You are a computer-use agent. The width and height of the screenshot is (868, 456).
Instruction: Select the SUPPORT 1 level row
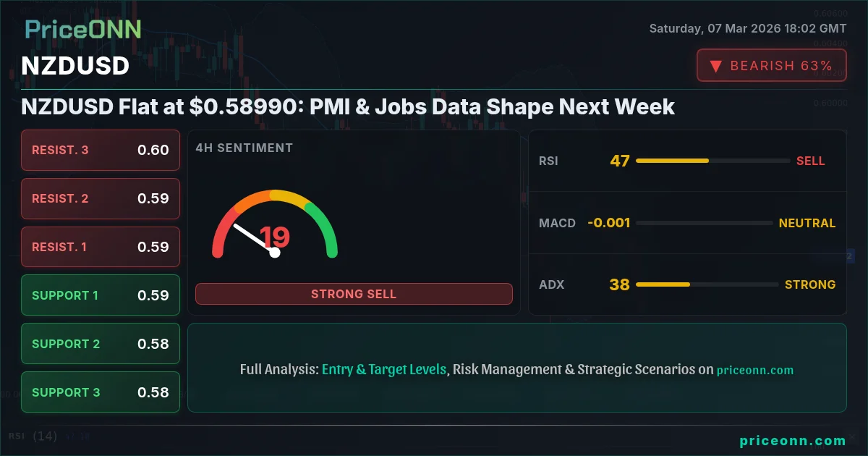coord(101,295)
